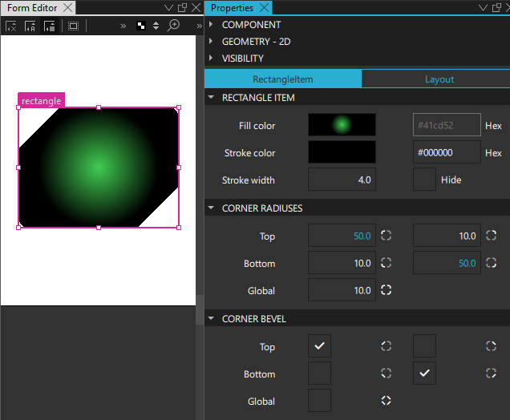
Task: Click the Stroke width input field
Action: (342, 180)
